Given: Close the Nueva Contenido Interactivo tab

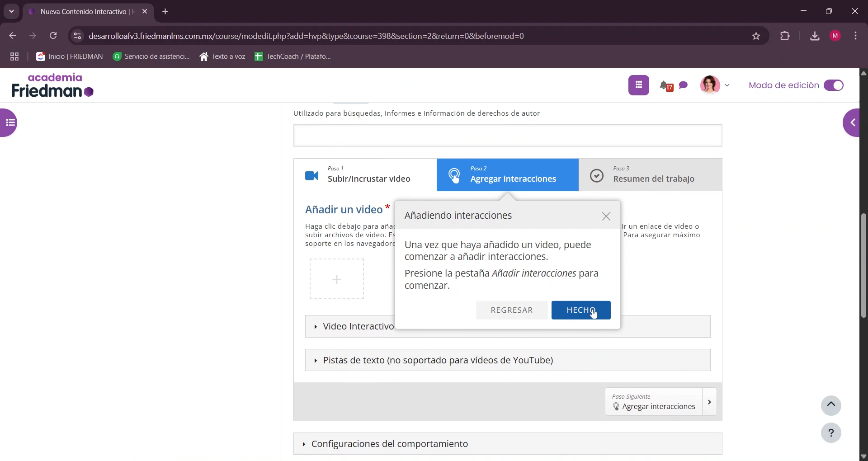Looking at the screenshot, I should 145,12.
